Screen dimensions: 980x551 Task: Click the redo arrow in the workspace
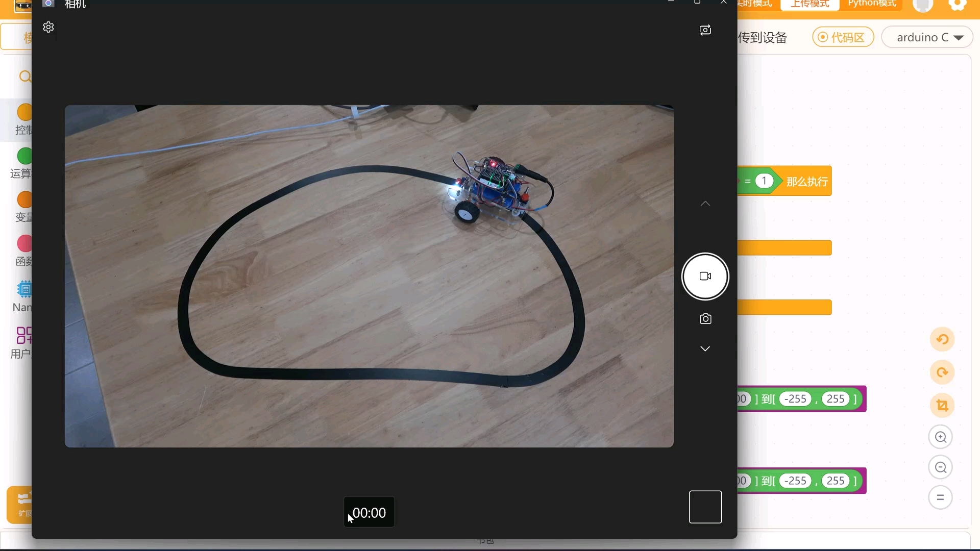pos(942,372)
